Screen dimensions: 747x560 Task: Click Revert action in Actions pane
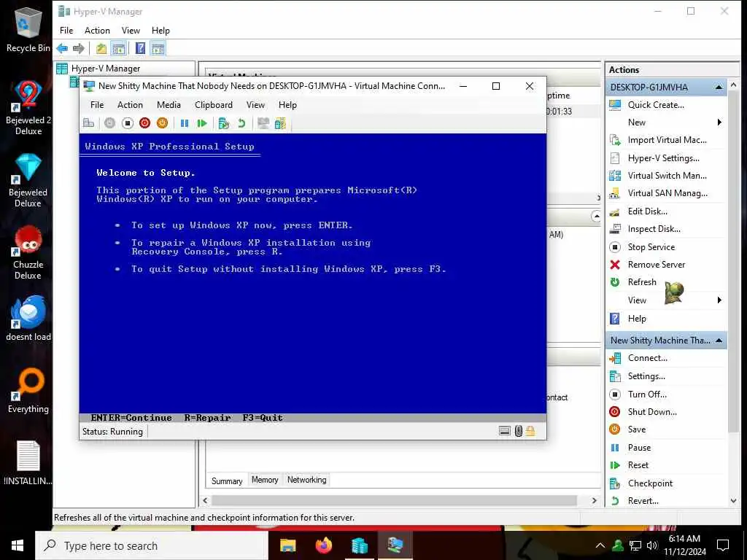pos(643,501)
